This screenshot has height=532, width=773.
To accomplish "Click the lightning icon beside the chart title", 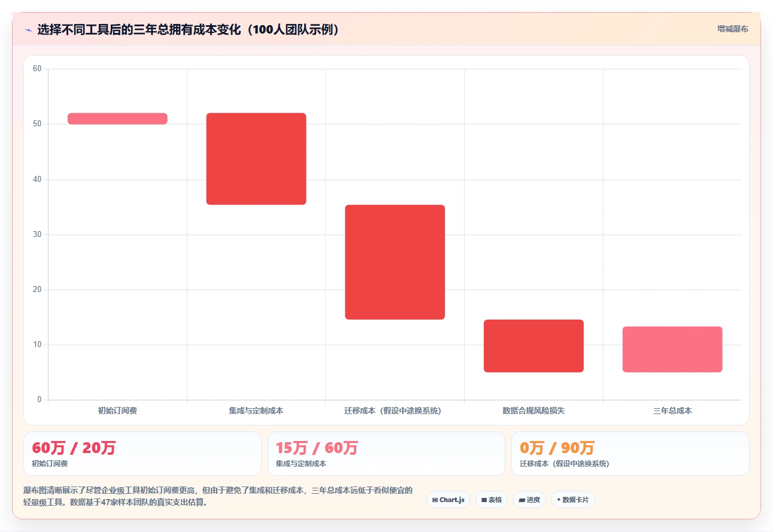I will pos(28,30).
